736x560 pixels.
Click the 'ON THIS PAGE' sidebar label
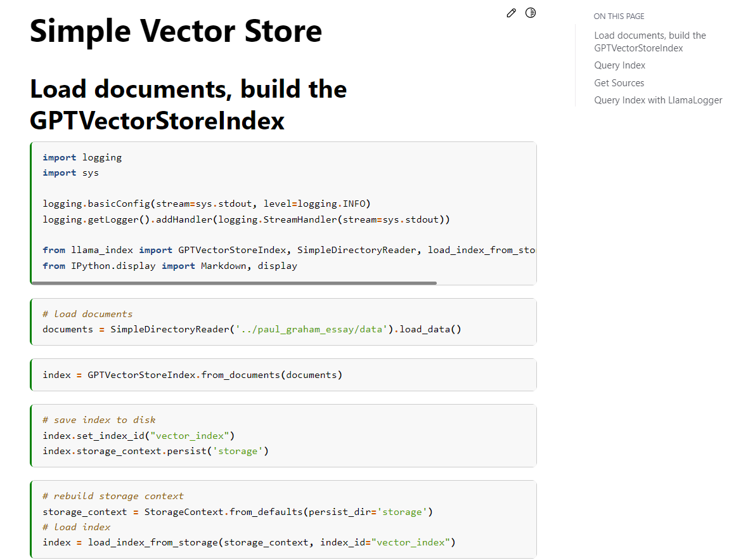click(x=619, y=16)
